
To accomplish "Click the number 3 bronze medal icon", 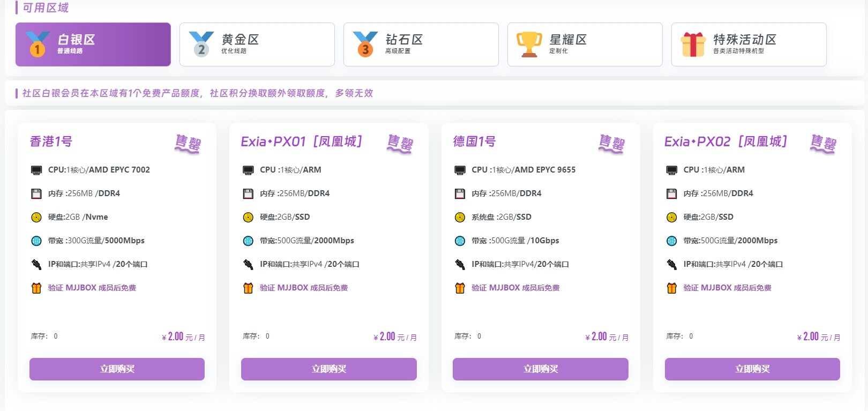I will (365, 44).
